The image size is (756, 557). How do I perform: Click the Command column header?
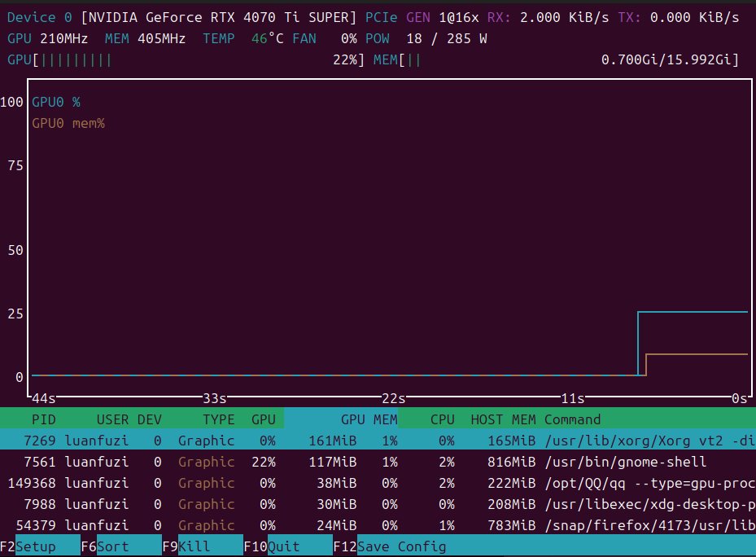[573, 419]
